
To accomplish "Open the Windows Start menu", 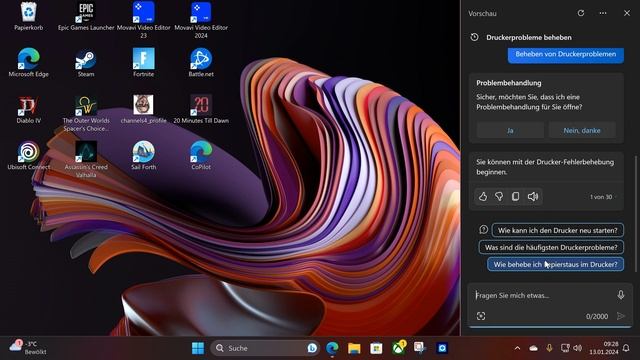I will [198, 348].
